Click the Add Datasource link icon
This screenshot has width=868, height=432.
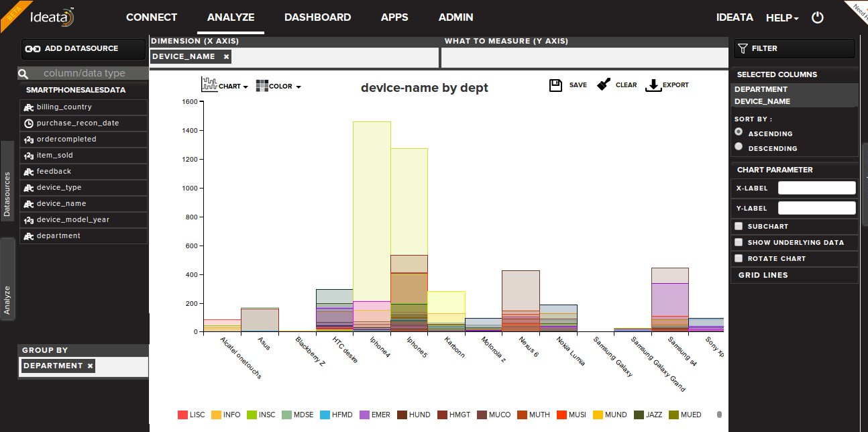coord(34,48)
